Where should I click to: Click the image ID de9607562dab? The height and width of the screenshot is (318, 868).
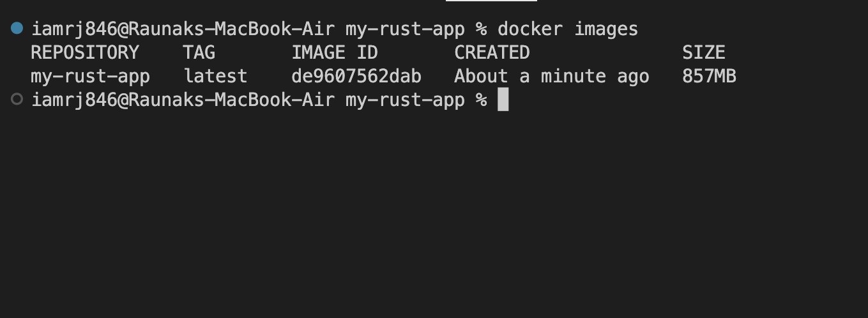coord(356,77)
